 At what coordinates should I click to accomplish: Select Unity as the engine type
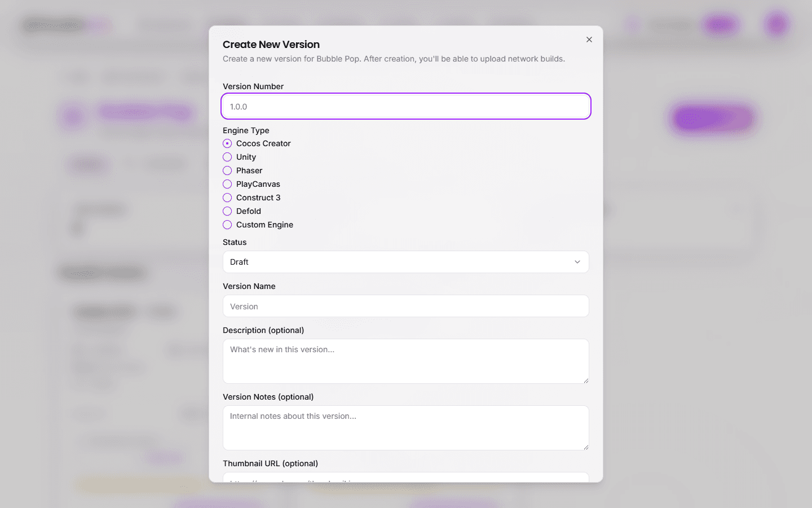[x=227, y=157]
